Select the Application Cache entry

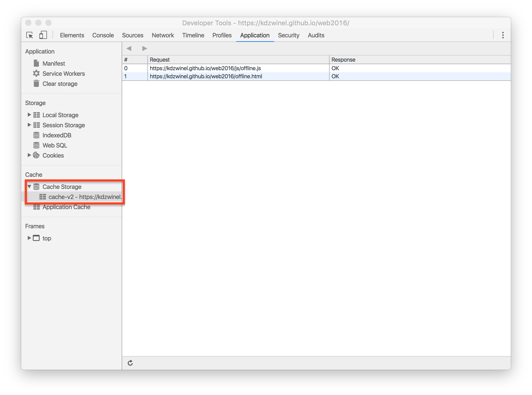(x=66, y=207)
